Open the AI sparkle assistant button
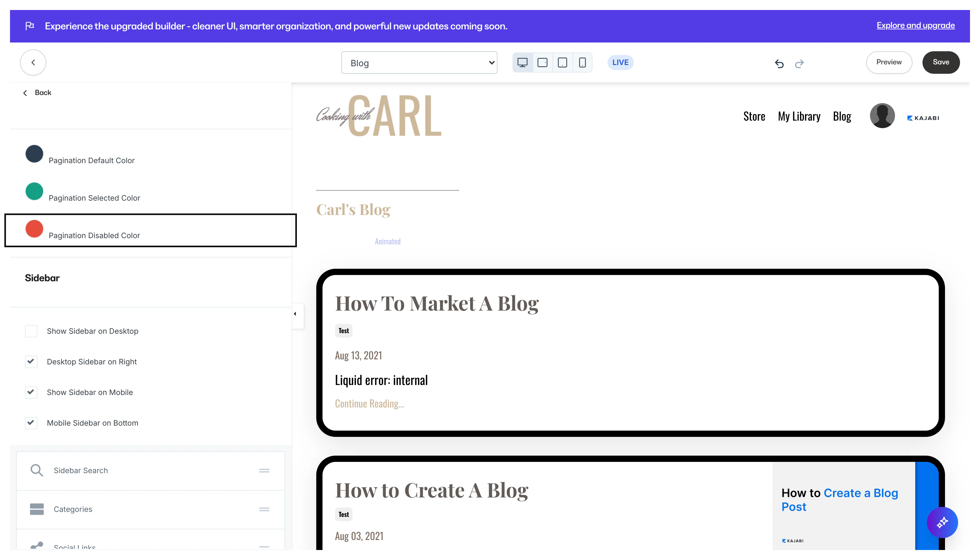980x560 pixels. tap(942, 522)
